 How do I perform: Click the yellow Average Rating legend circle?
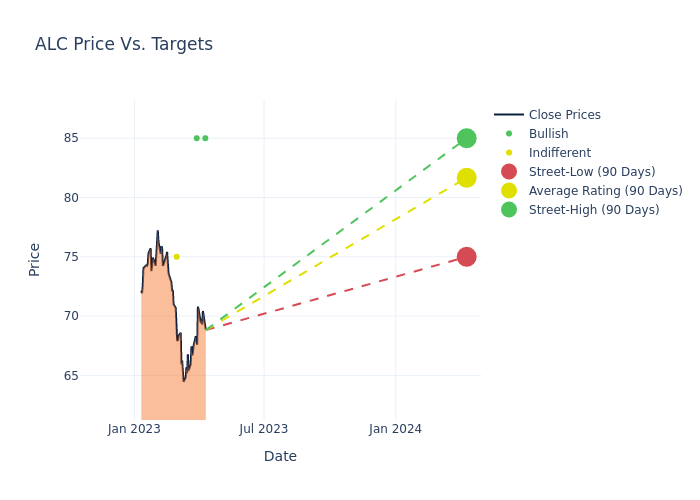click(509, 191)
